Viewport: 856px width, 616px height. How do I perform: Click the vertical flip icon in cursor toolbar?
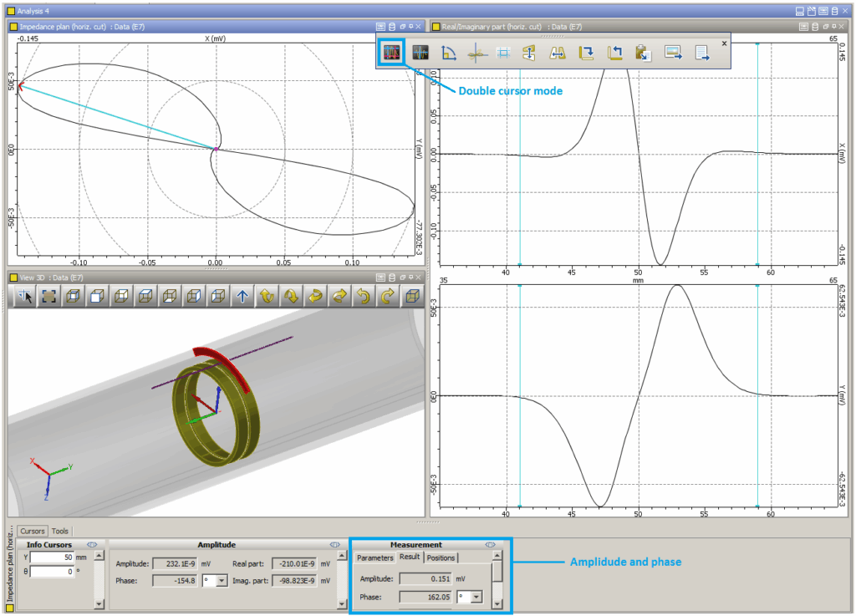tap(530, 52)
